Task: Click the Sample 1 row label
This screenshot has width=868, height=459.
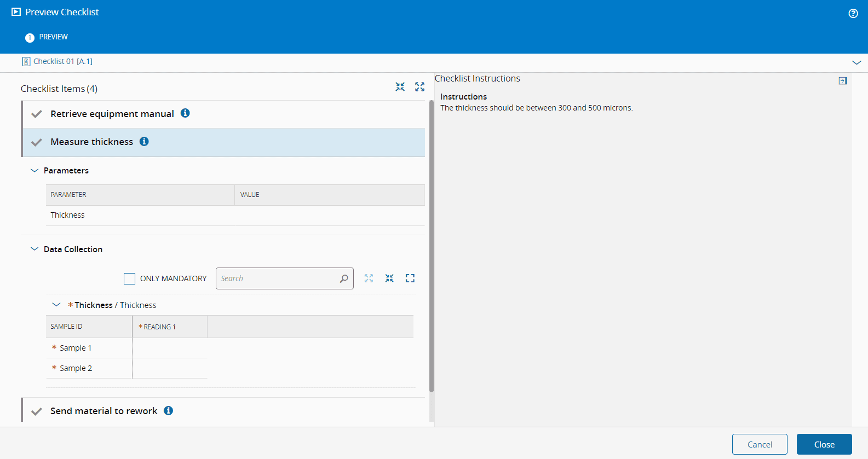Action: [x=76, y=348]
